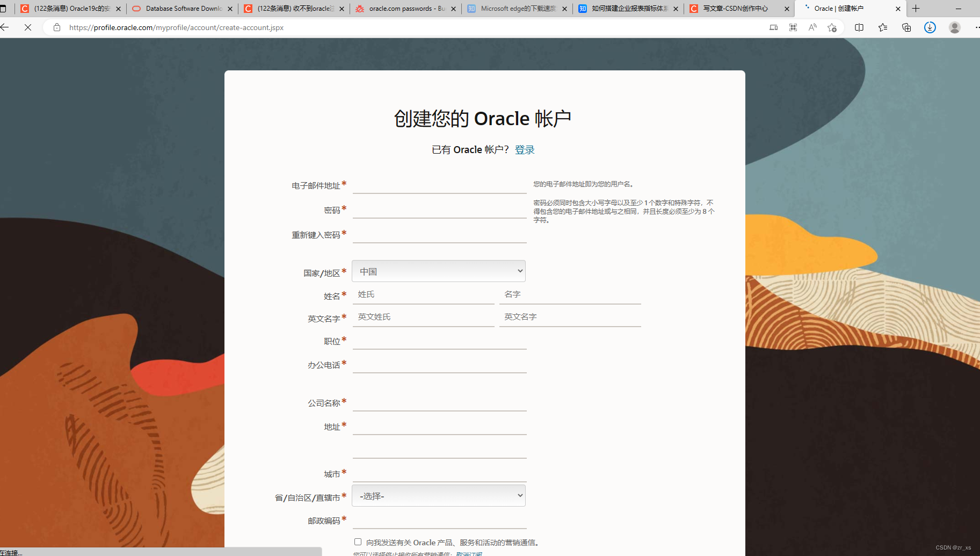980x556 pixels.
Task: Close the Oracle 创建帐户 tab
Action: (x=898, y=9)
